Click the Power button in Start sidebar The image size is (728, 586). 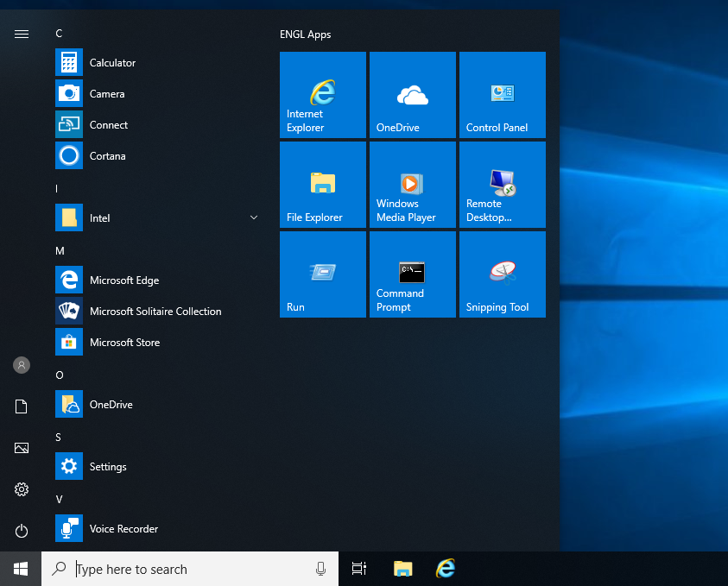[x=22, y=531]
